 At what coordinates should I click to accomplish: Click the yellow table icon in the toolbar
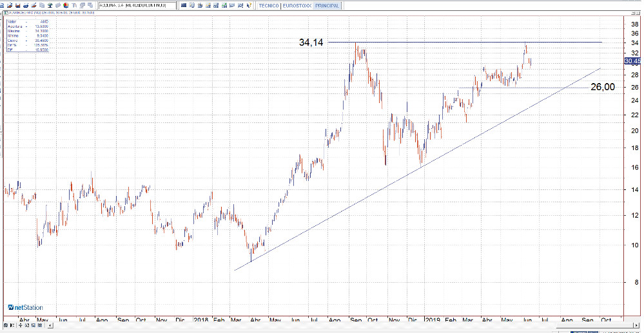tap(208, 6)
